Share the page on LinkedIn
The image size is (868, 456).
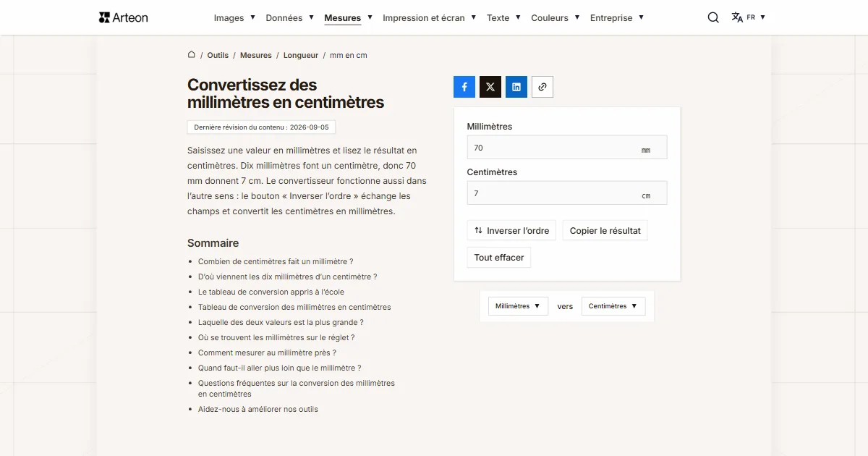click(x=516, y=87)
